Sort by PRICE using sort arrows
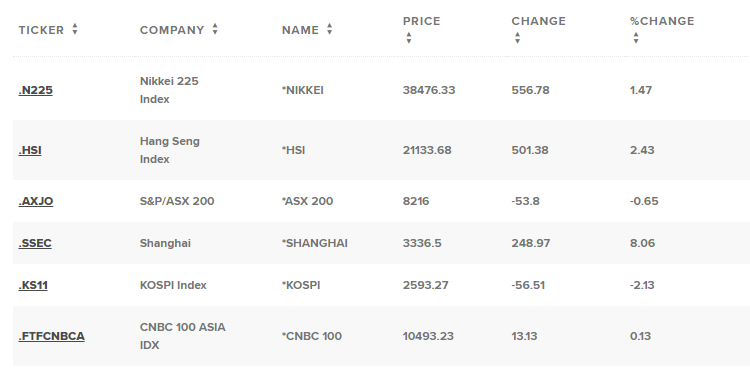Viewport: 750px width, 386px height. click(x=408, y=38)
